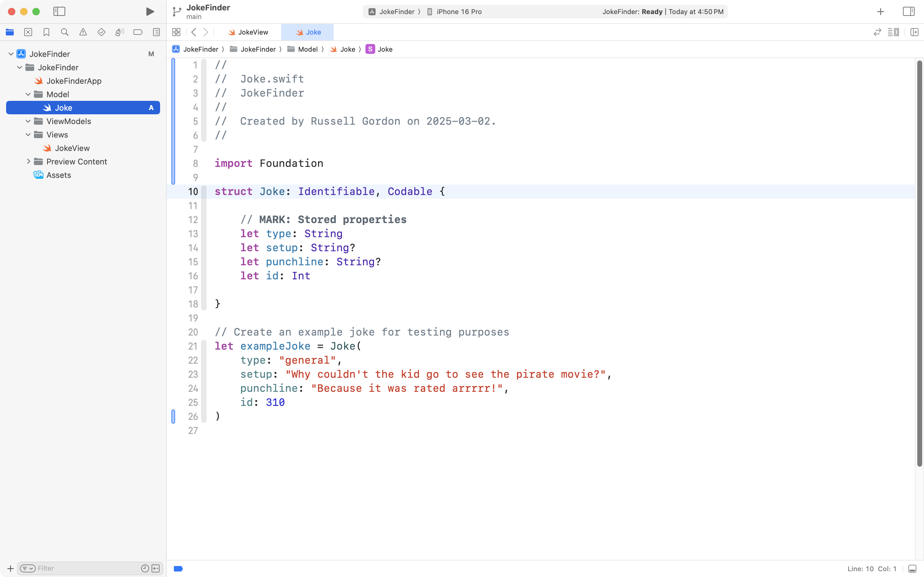Toggle the navigator sidebar visibility

[x=59, y=11]
